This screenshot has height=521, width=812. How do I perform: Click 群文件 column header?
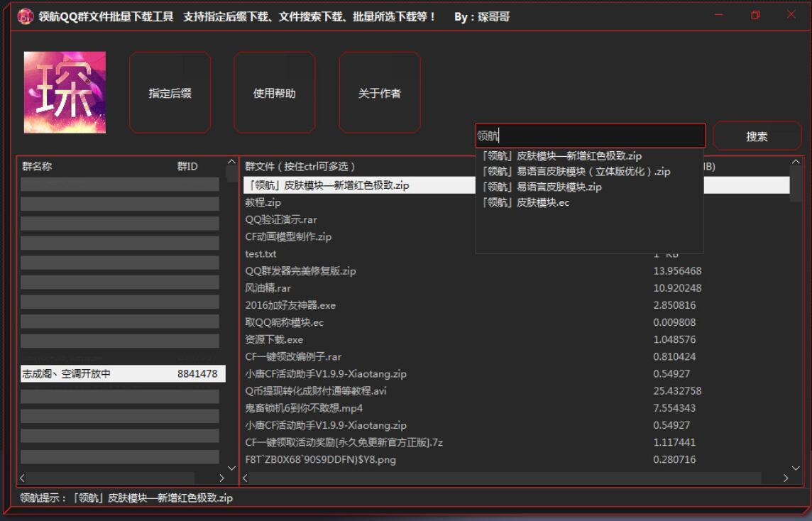coord(300,166)
